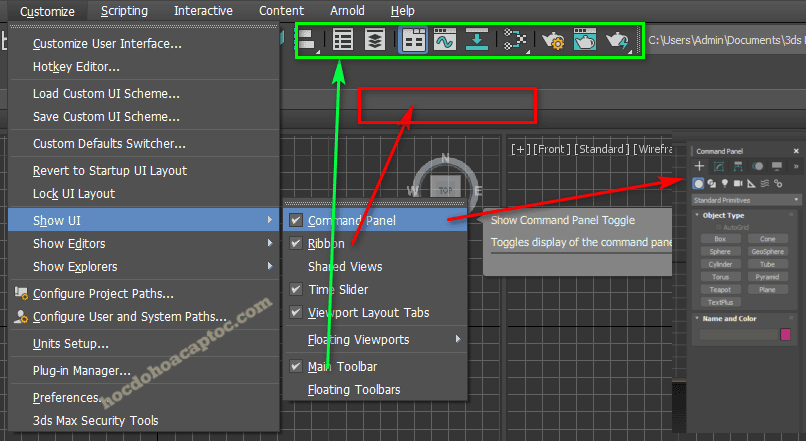The image size is (806, 441).
Task: Open the Standard Primitives dropdown
Action: (x=746, y=200)
